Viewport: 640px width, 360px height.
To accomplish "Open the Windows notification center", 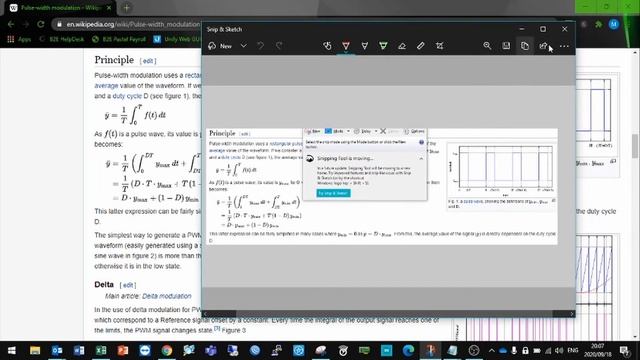I will (x=624, y=350).
